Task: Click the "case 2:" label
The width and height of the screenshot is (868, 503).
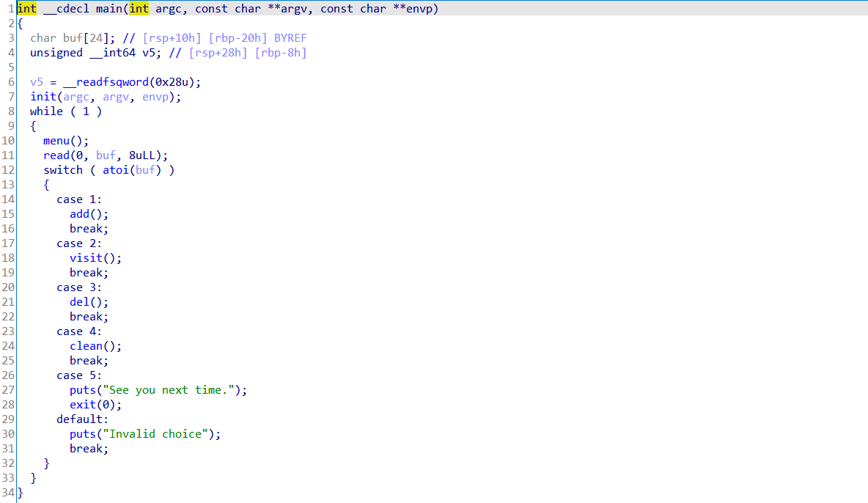Action: [79, 243]
